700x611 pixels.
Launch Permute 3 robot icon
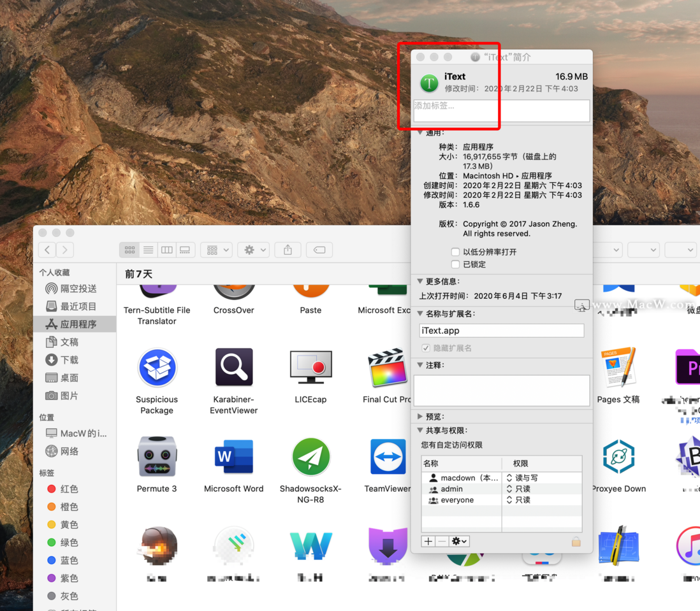[x=157, y=456]
